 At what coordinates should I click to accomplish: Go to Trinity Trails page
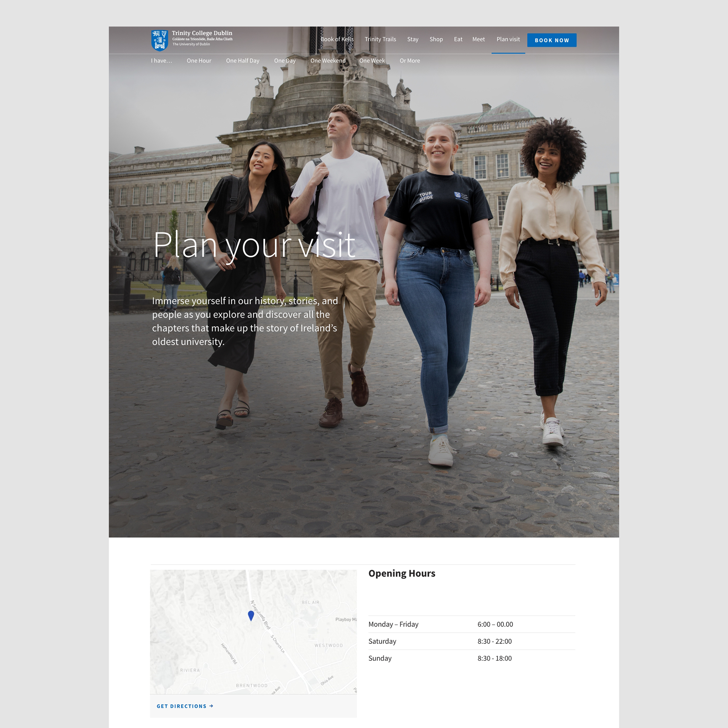(x=380, y=39)
